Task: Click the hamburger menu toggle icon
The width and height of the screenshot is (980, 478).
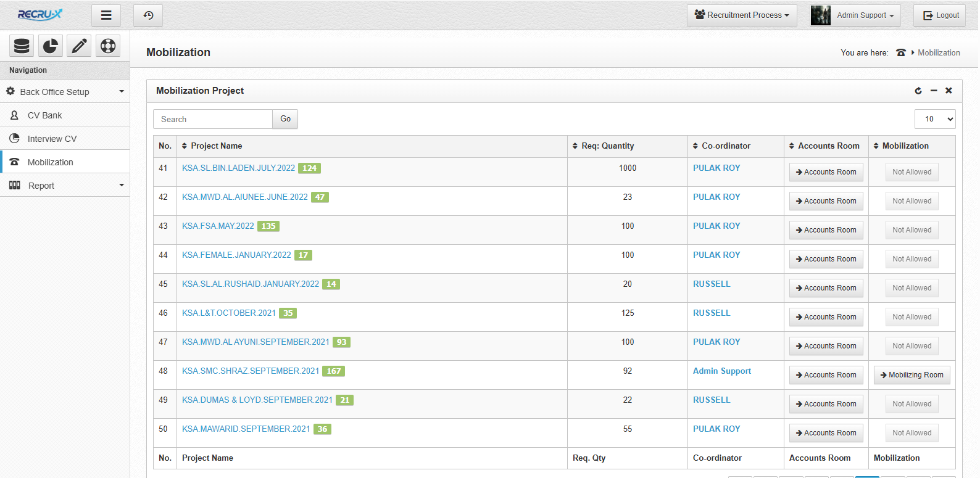Action: tap(106, 15)
